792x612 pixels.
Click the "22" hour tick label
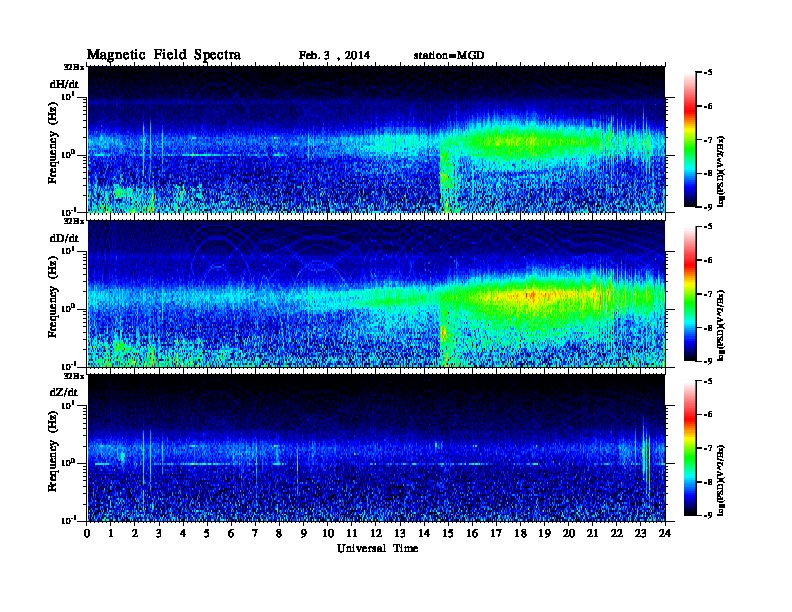pos(617,534)
